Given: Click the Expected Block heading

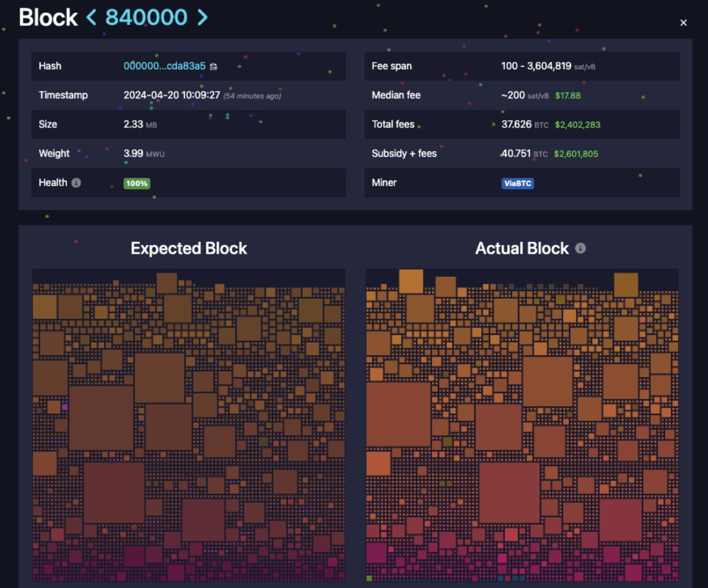Looking at the screenshot, I should tap(189, 248).
